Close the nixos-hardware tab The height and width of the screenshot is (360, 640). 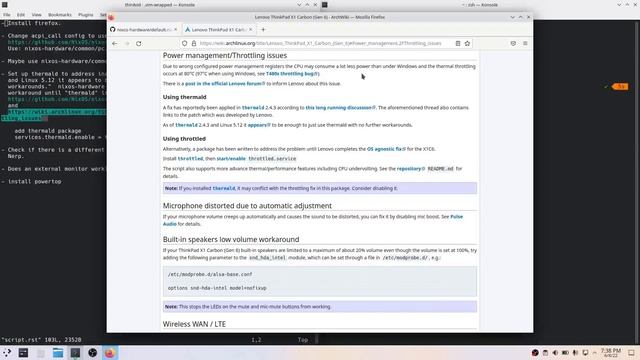[176, 29]
